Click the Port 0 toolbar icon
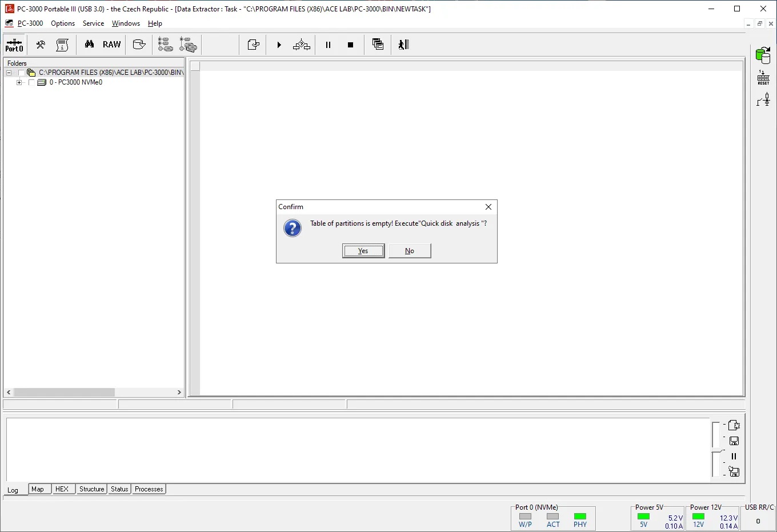Screen dimensions: 777x532 coord(14,45)
